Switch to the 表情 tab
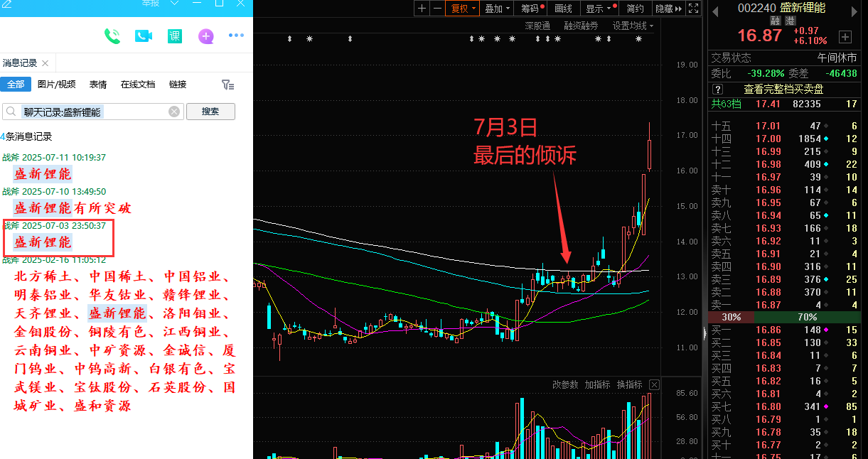The height and width of the screenshot is (459, 868). [x=98, y=85]
